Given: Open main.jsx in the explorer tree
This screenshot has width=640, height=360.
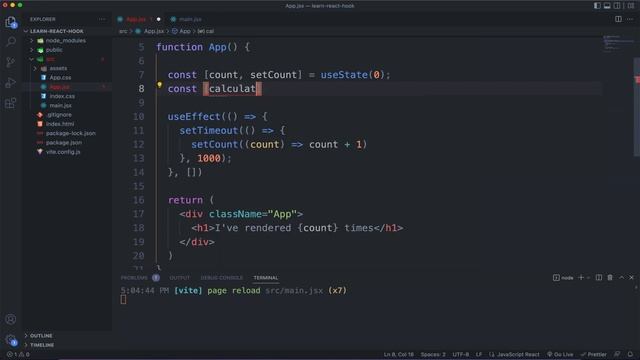Looking at the screenshot, I should pyautogui.click(x=60, y=105).
